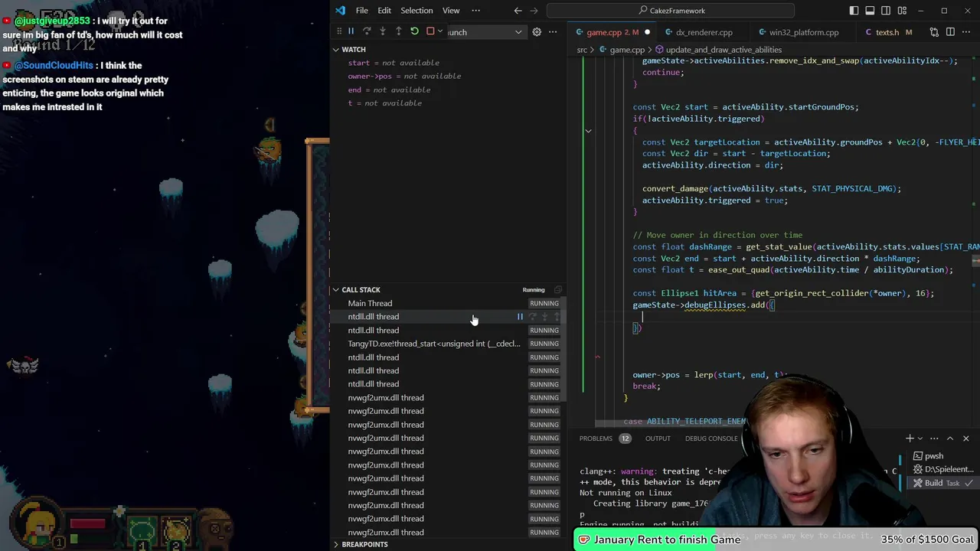980x551 pixels.
Task: Click the call stack panel scrollbar
Action: click(x=565, y=348)
